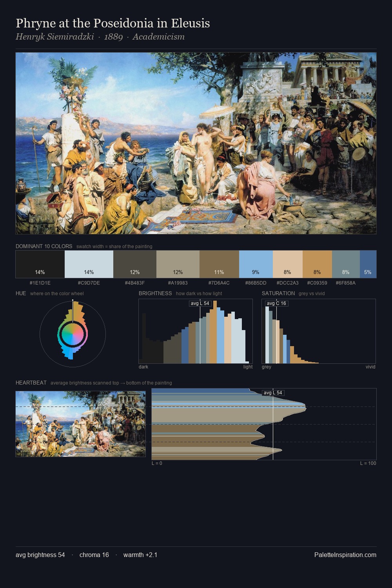
Task: Click the 'grey' saturation axis label
Action: coord(267,367)
